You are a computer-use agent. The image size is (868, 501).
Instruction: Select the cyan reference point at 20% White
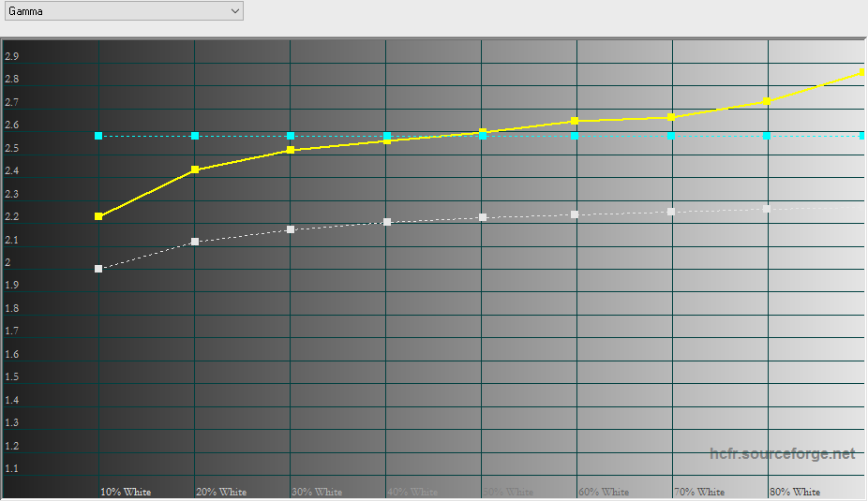tap(195, 136)
